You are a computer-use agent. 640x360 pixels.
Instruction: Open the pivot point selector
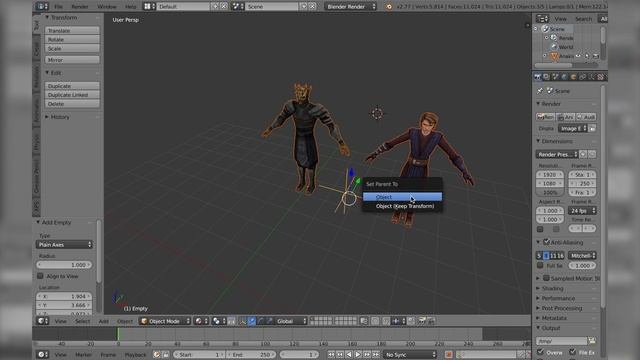pyautogui.click(x=218, y=321)
